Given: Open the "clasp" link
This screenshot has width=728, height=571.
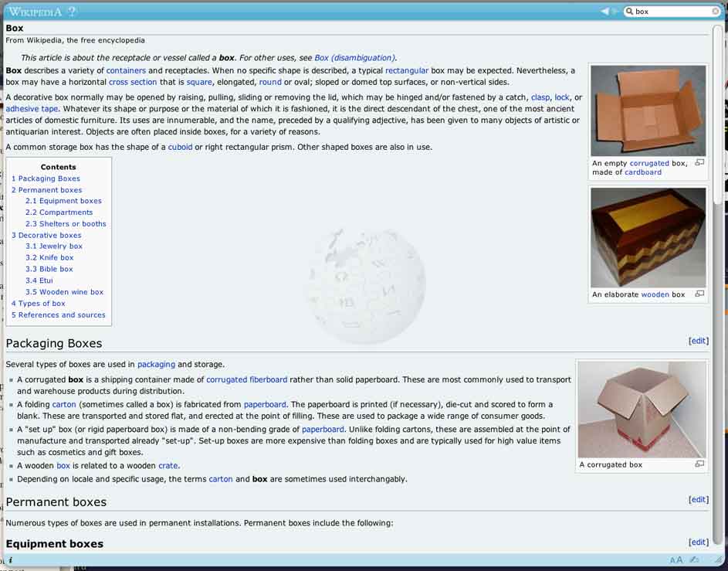Looking at the screenshot, I should [x=540, y=97].
